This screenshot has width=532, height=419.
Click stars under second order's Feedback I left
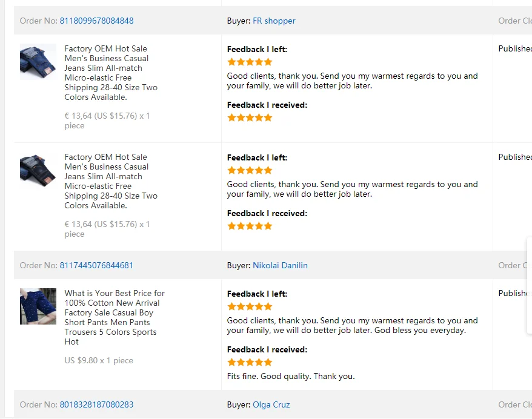[250, 170]
